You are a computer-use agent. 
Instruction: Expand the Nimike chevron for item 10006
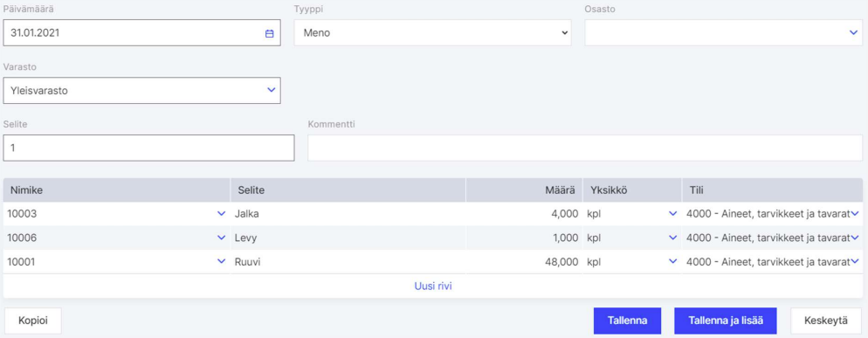click(x=222, y=238)
